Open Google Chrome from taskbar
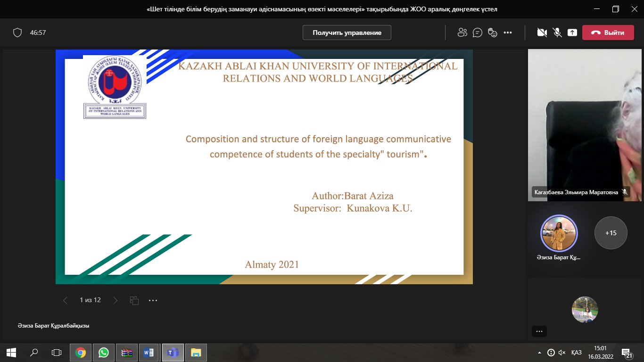This screenshot has height=362, width=644. (81, 352)
